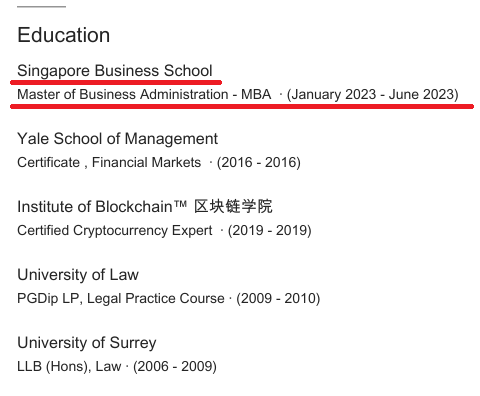Click Certificate, Financial Markets line
Viewport: 480px width, 396px height.
109,163
